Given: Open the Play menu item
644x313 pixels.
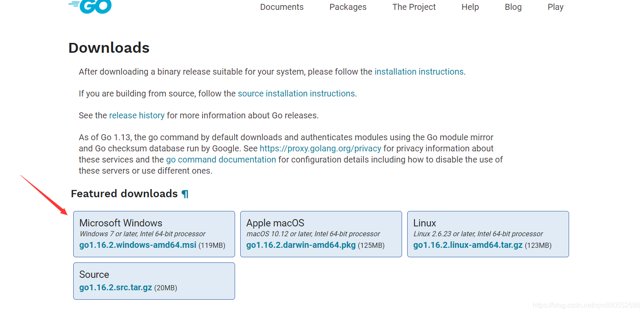Looking at the screenshot, I should [x=555, y=7].
